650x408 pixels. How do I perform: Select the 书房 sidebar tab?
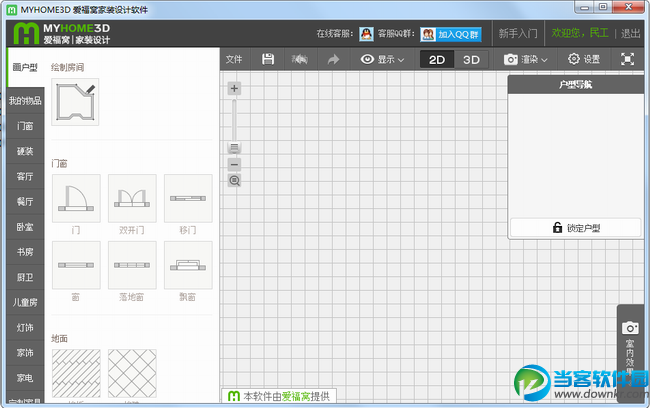pos(25,252)
